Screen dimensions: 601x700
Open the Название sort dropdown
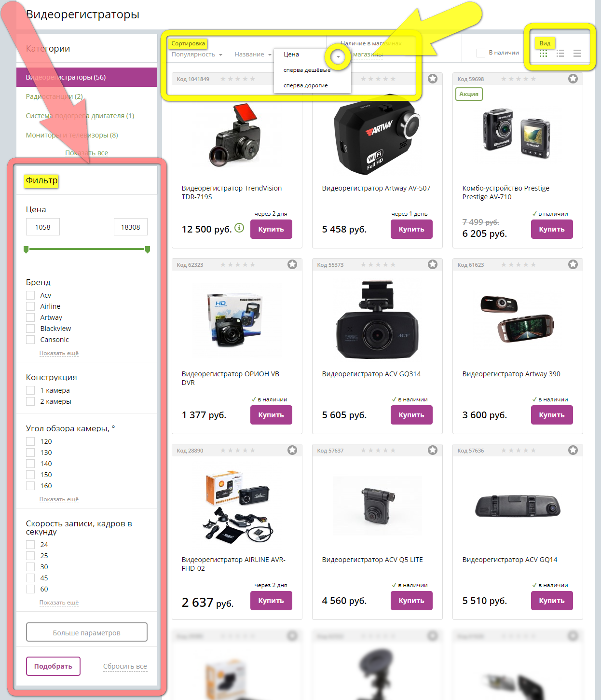(x=253, y=55)
